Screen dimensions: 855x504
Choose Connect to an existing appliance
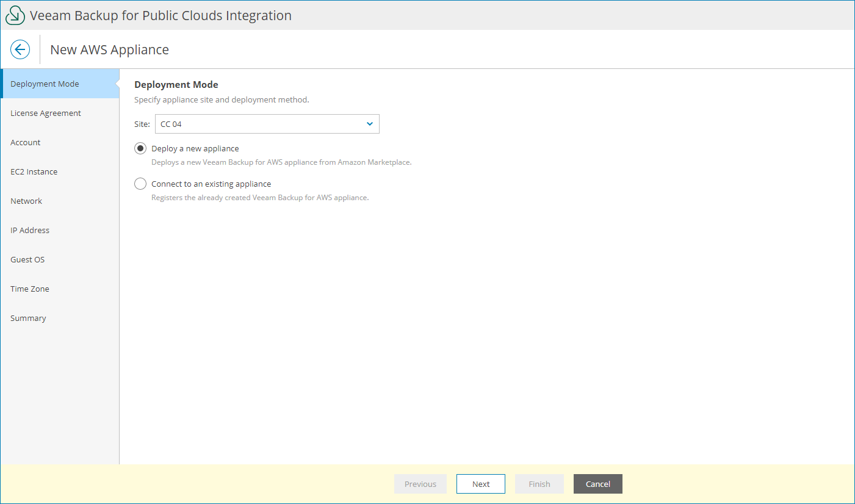tap(140, 184)
